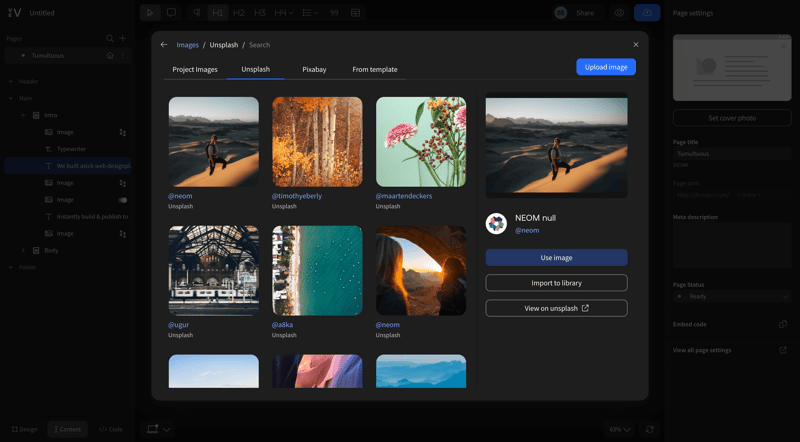The image size is (800, 442).
Task: Select the Unsplash tab
Action: (x=256, y=69)
